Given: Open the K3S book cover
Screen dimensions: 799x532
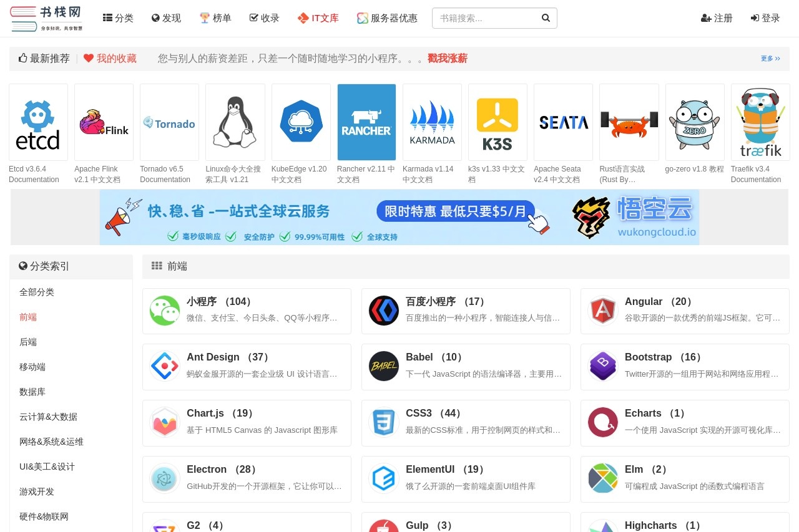Looking at the screenshot, I should 498,122.
